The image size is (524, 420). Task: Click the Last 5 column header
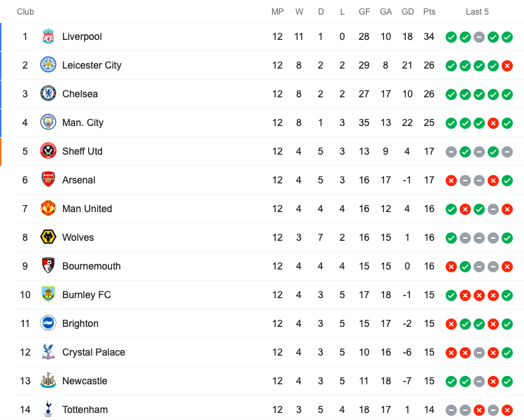tap(477, 12)
